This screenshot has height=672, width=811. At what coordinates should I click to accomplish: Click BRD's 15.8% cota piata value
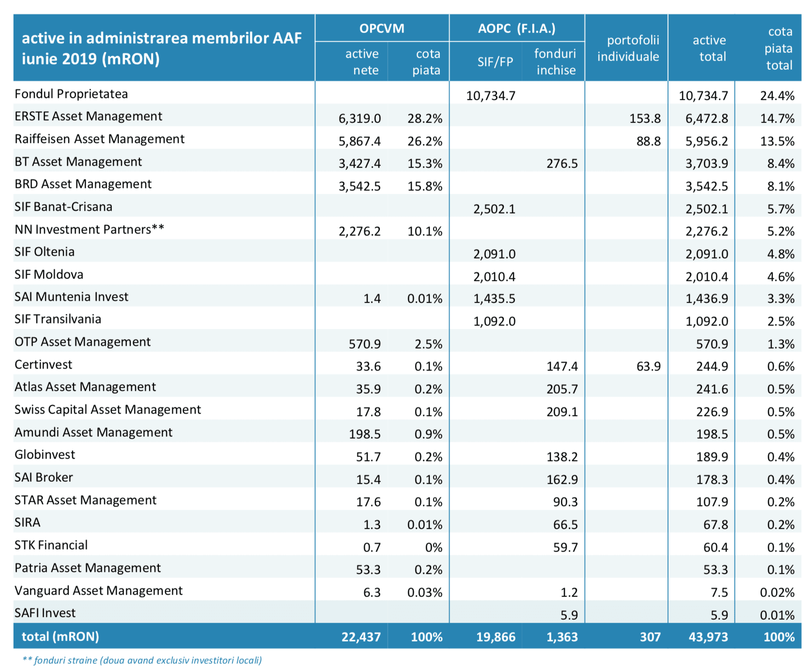point(425,186)
